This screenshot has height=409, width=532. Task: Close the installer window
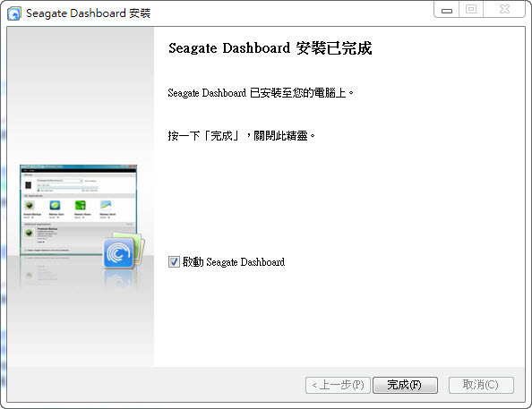tap(504, 10)
